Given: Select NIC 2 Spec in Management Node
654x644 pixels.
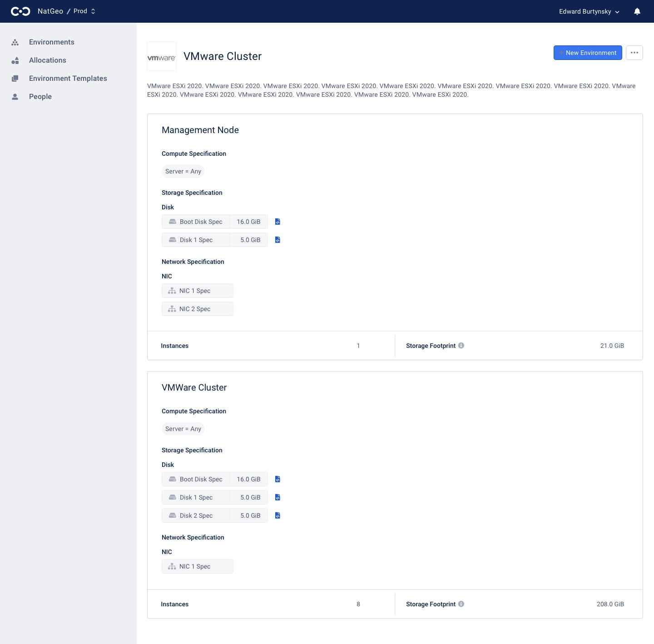Looking at the screenshot, I should point(197,309).
